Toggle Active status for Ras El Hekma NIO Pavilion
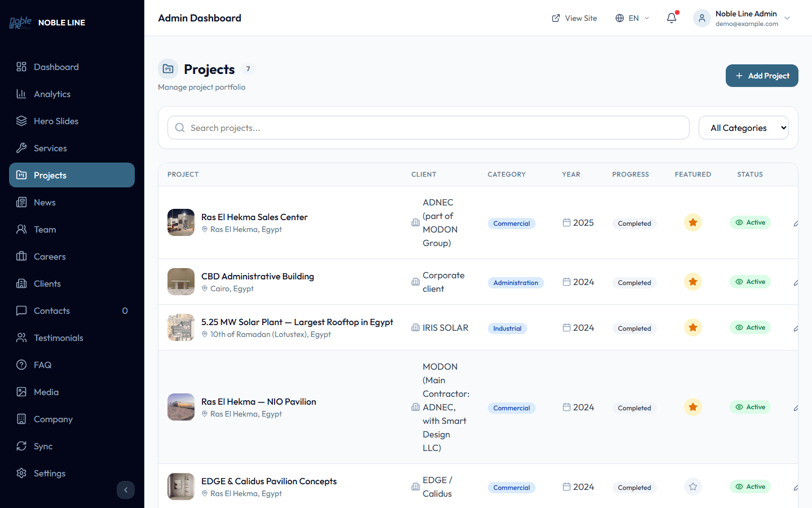812x508 pixels. pyautogui.click(x=750, y=407)
